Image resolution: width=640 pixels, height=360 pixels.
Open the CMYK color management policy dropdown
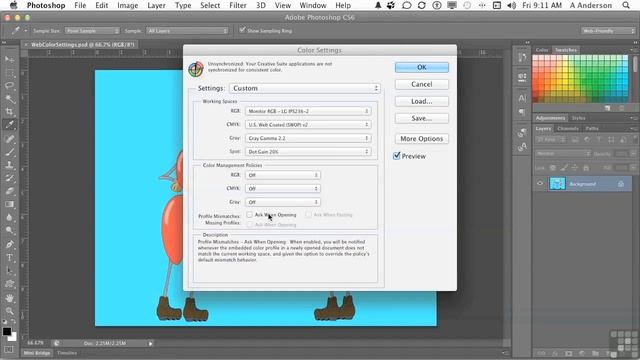282,189
